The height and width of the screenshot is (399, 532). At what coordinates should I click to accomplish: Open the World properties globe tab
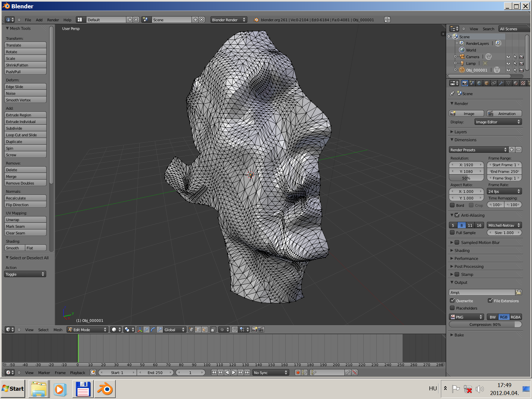click(479, 83)
